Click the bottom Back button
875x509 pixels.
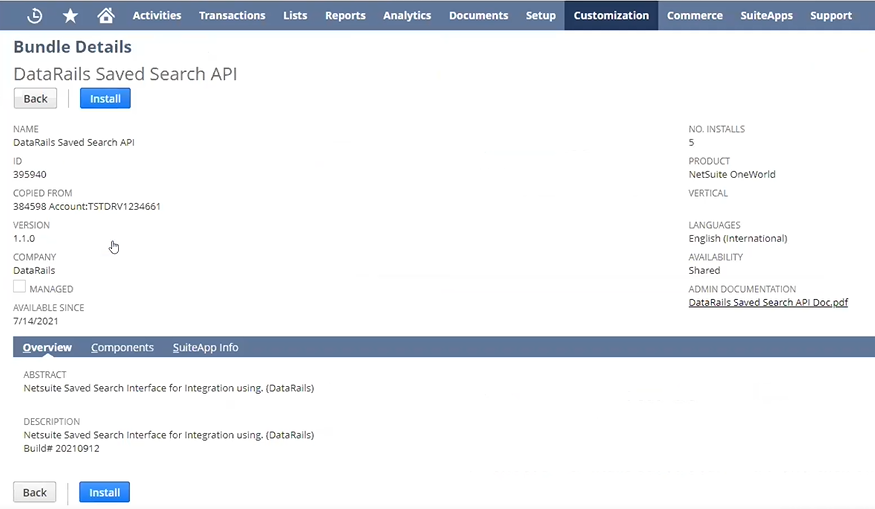35,492
